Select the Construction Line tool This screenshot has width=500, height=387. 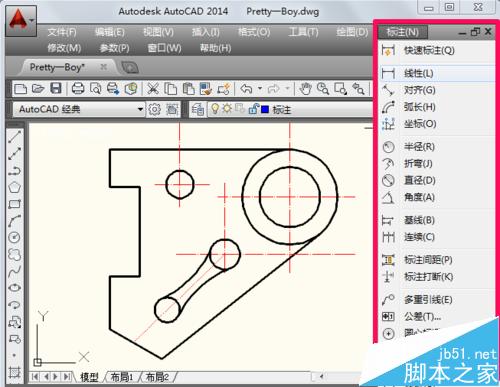[14, 154]
